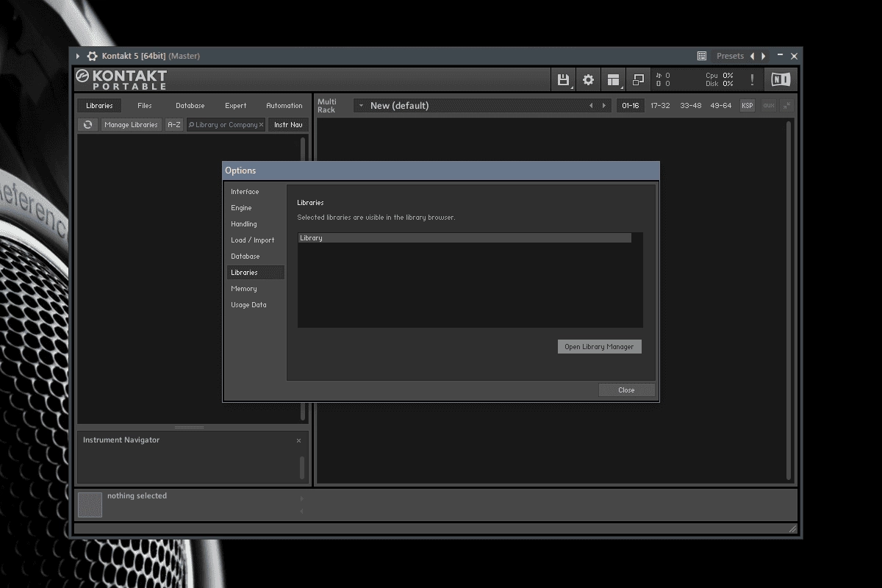Click the Options gear icon in Kontakt header
Screen dimensions: 882x588
588,79
